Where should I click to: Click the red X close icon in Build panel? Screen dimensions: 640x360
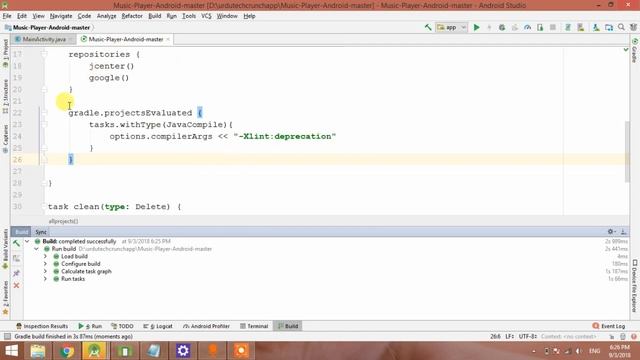click(x=16, y=286)
